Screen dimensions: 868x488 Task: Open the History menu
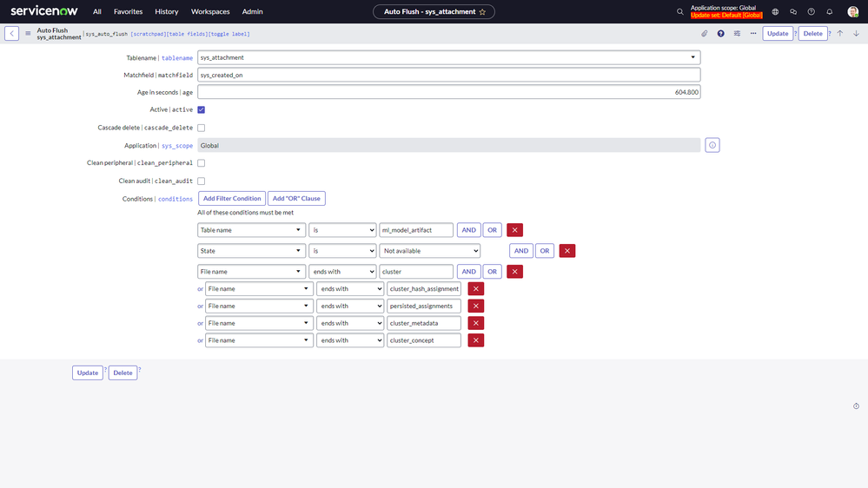pyautogui.click(x=166, y=11)
